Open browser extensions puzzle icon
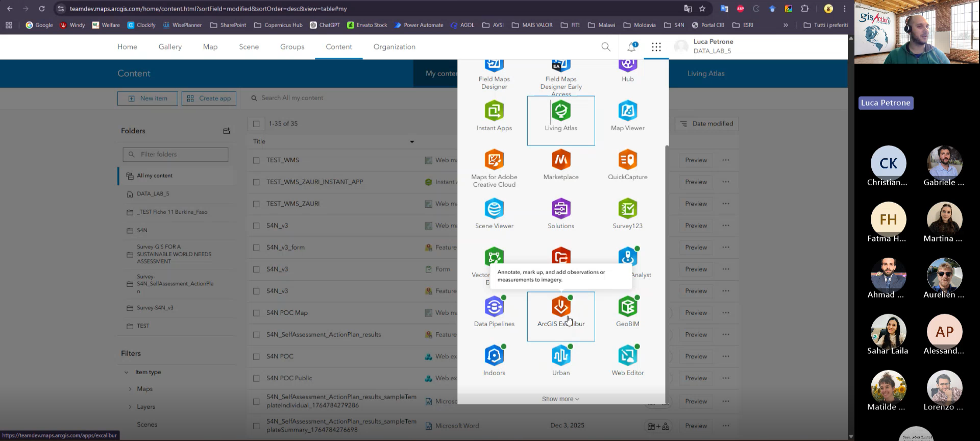 coord(805,9)
